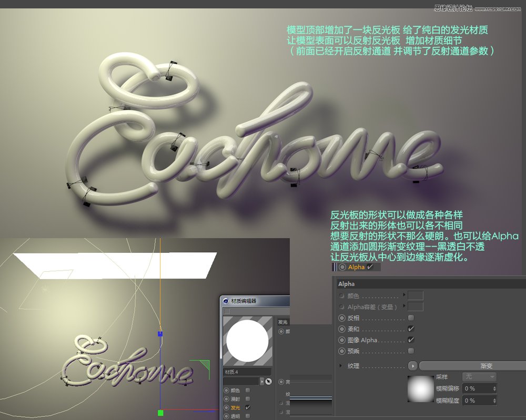Select the material sphere preview in Material Editor

pos(248,342)
